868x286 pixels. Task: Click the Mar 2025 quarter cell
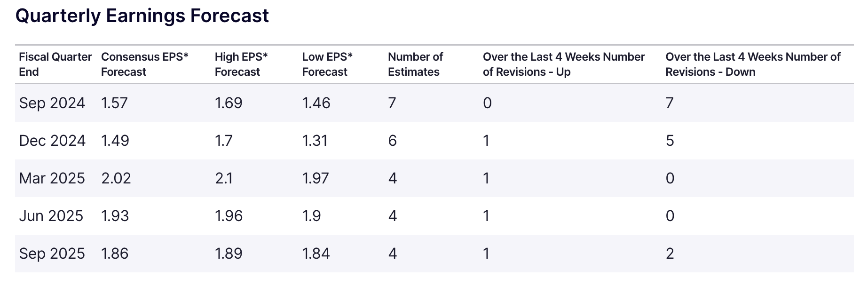pyautogui.click(x=52, y=178)
